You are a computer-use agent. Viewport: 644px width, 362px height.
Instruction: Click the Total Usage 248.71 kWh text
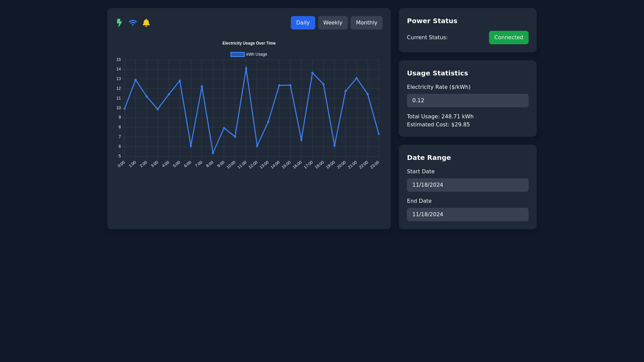(440, 117)
